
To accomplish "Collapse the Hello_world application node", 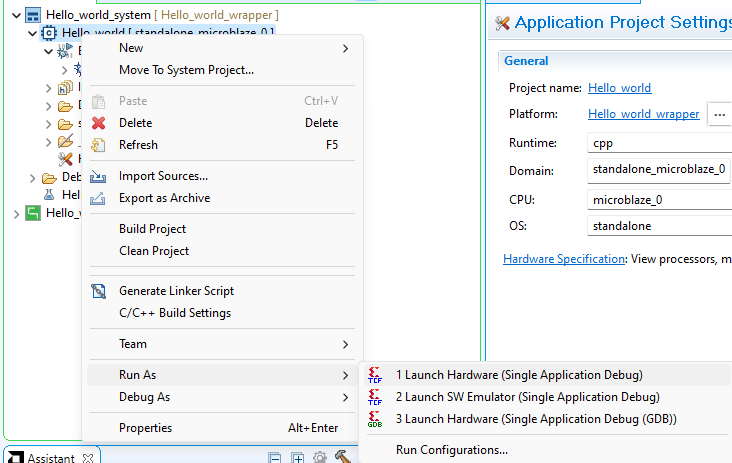I will click(x=32, y=33).
